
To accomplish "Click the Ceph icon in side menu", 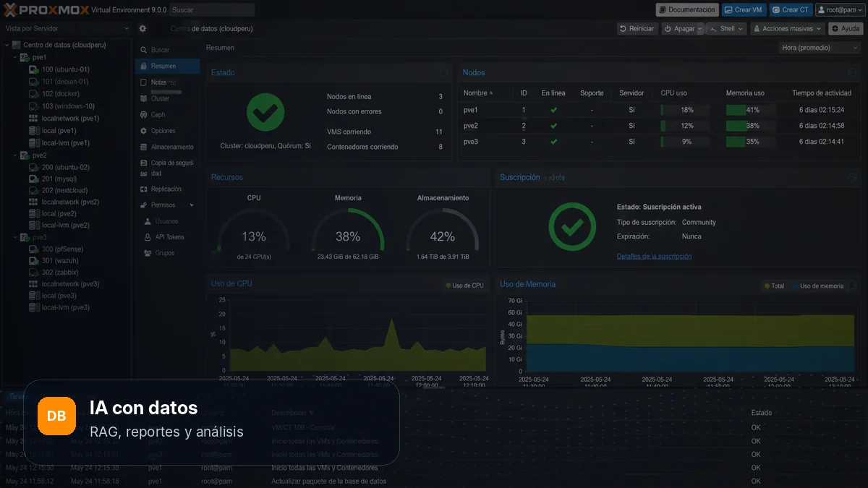I will 143,114.
